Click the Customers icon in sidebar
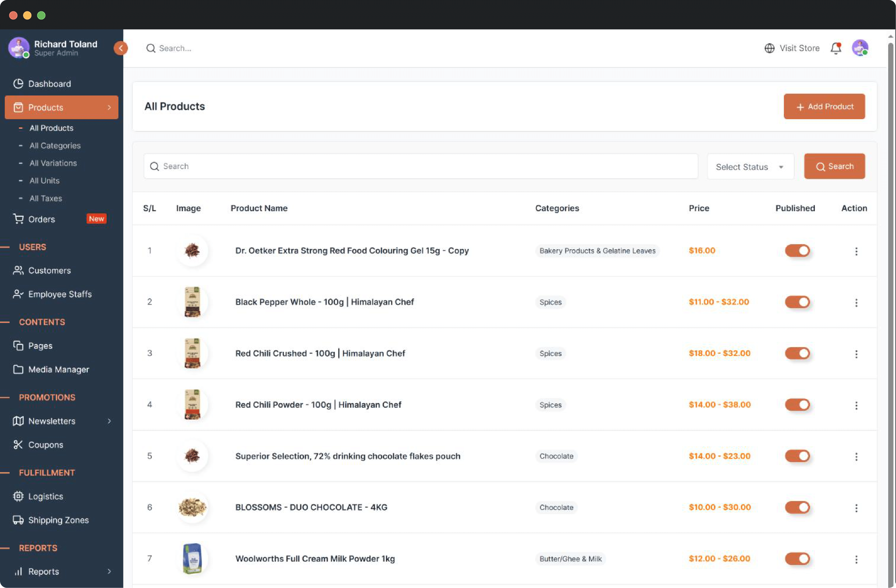The image size is (896, 588). (x=18, y=270)
